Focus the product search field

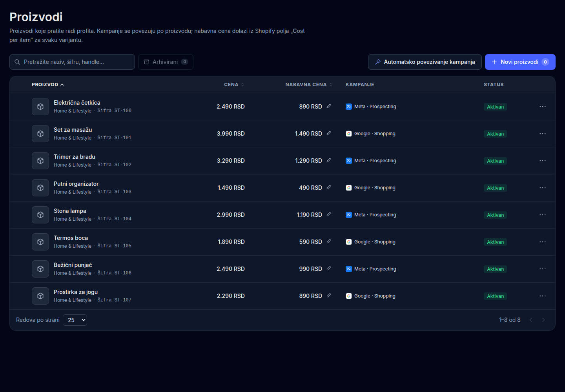pyautogui.click(x=72, y=62)
